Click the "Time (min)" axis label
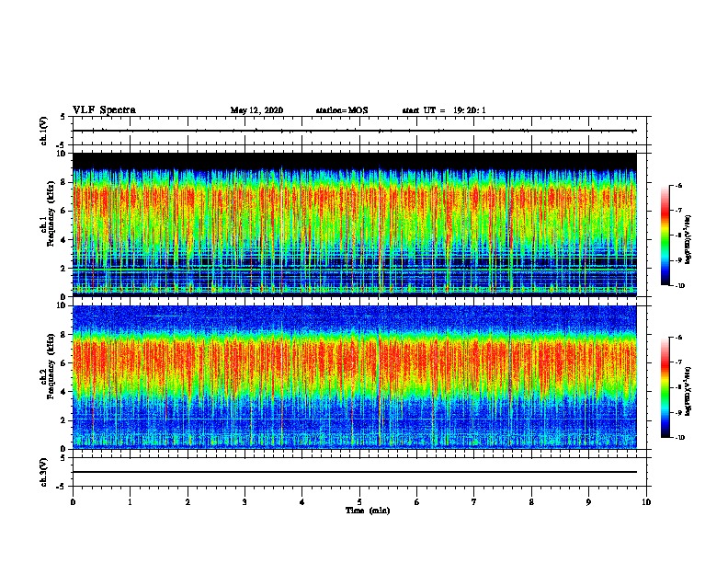The width and height of the screenshot is (728, 563). pos(368,511)
